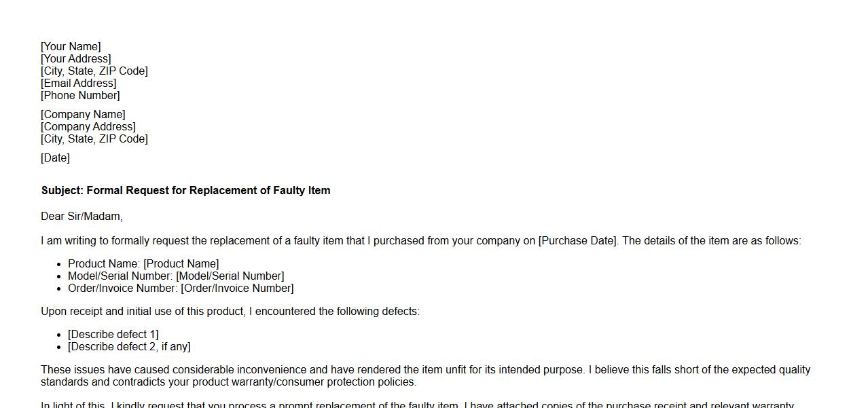Click the sender's [City, State, ZIP Code] line

[x=94, y=71]
